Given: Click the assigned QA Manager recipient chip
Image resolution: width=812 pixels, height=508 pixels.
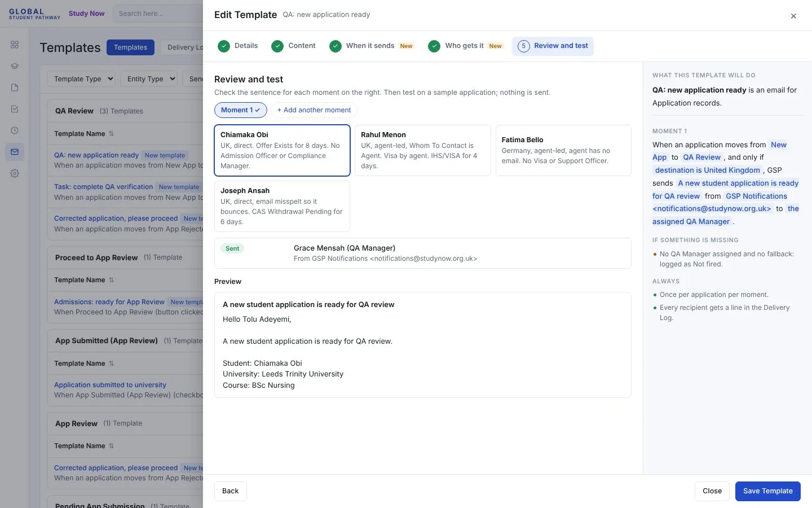Looking at the screenshot, I should (x=691, y=222).
